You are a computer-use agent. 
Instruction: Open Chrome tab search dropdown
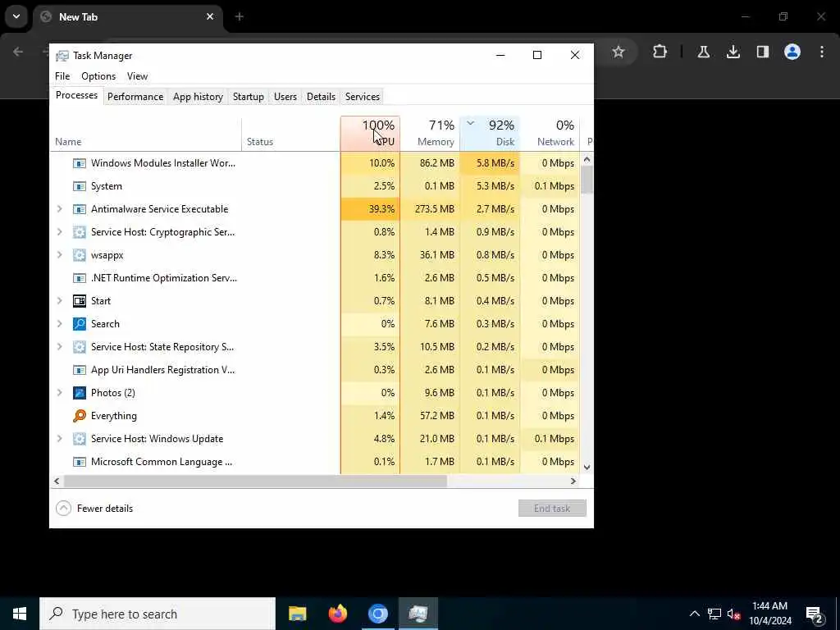coord(16,16)
